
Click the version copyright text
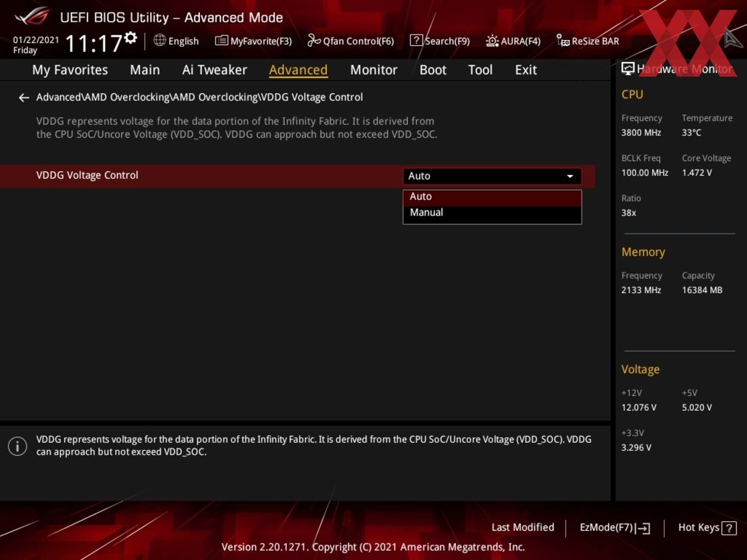[373, 547]
